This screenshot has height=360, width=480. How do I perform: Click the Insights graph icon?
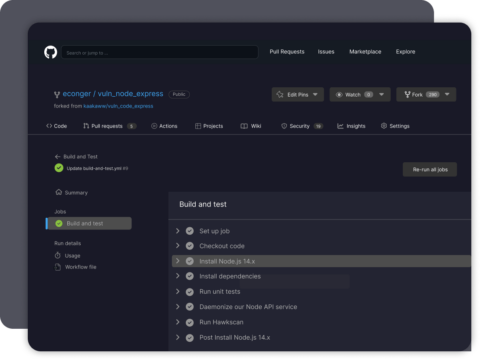(x=340, y=126)
